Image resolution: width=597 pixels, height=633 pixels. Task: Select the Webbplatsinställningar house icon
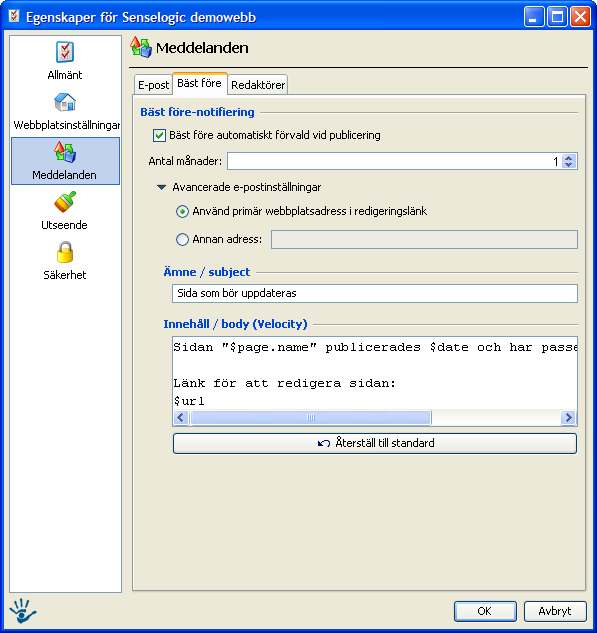pyautogui.click(x=65, y=102)
